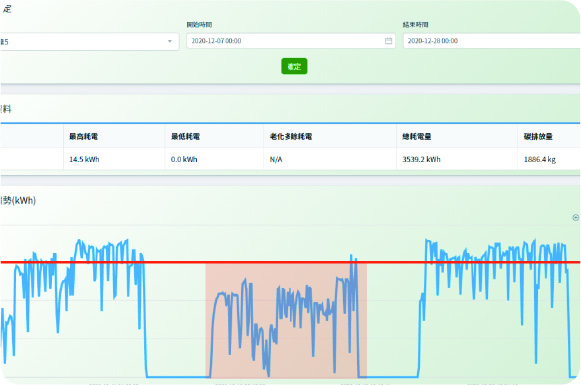Viewport: 581px width, 385px height.
Task: Expand the device dropdown arrow
Action: point(170,41)
